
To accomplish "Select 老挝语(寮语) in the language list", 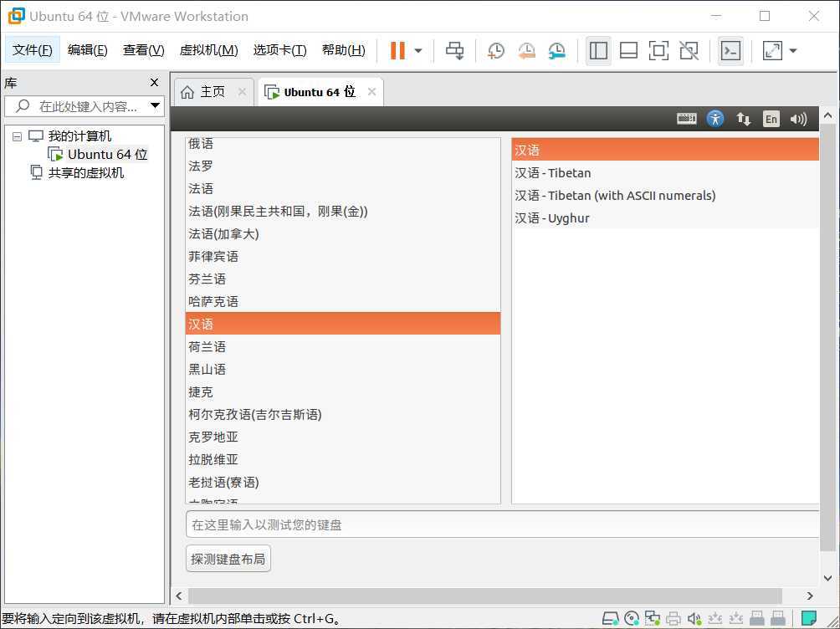I will click(x=343, y=482).
